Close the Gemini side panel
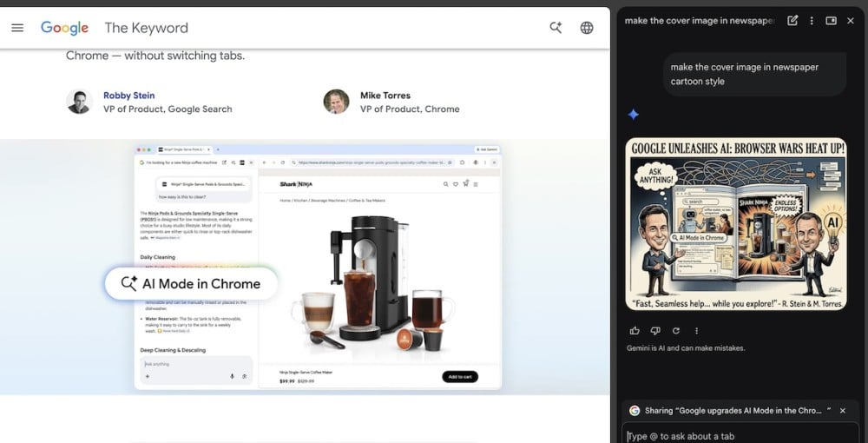 pyautogui.click(x=851, y=21)
